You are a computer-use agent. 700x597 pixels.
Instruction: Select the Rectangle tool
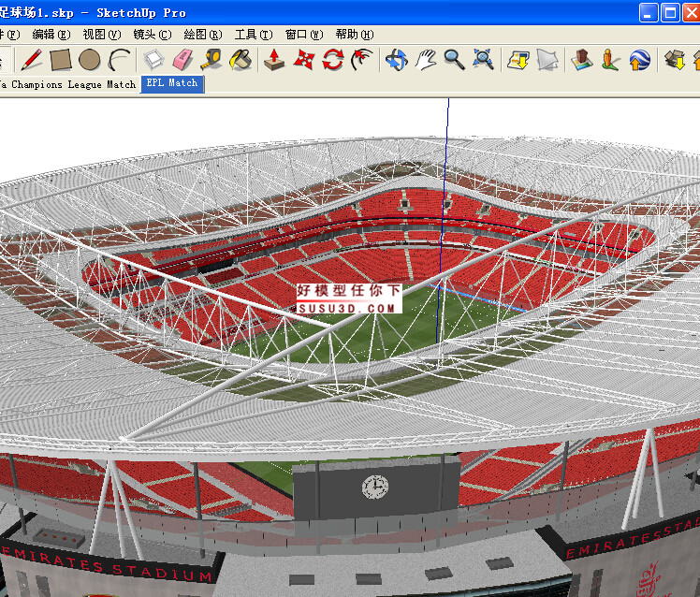(x=61, y=59)
